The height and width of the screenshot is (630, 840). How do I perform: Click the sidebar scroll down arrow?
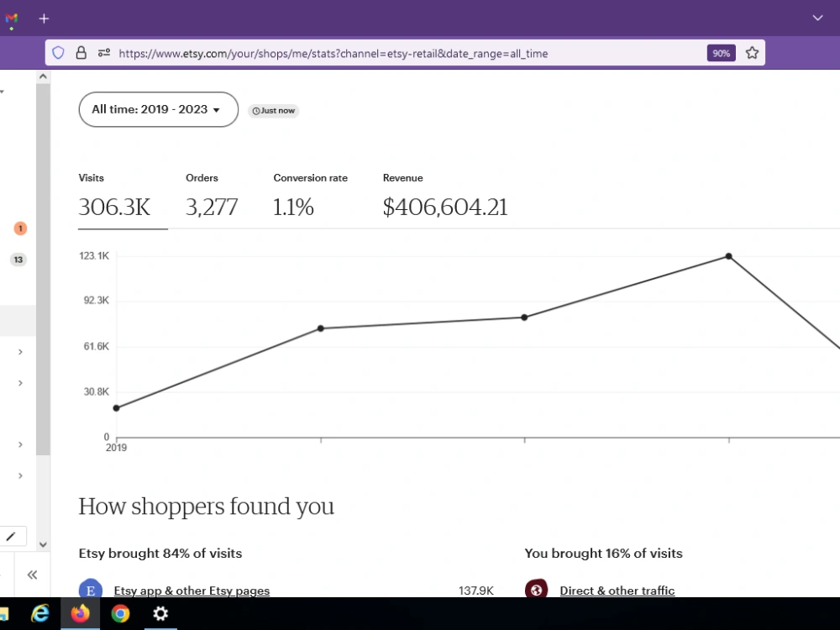point(44,544)
